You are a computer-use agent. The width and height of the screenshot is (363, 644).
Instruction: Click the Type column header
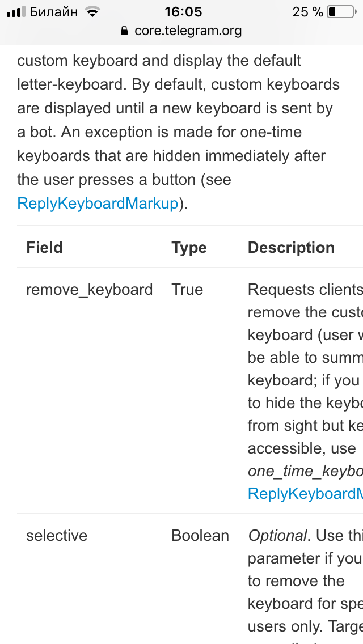pyautogui.click(x=189, y=248)
